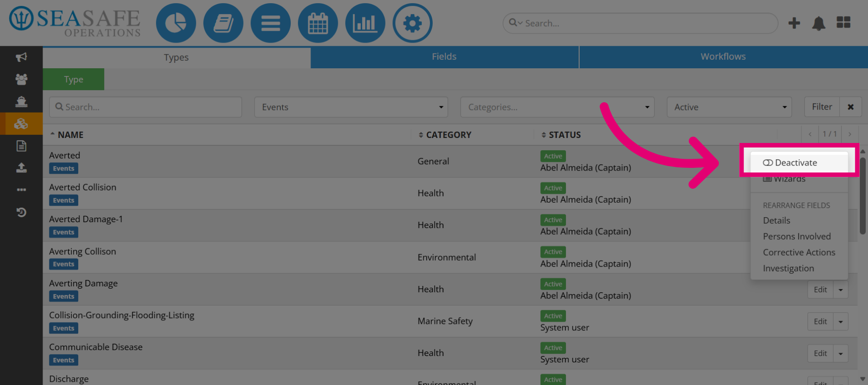This screenshot has height=385, width=868.
Task: Edit the Communicable Disease type
Action: click(820, 354)
